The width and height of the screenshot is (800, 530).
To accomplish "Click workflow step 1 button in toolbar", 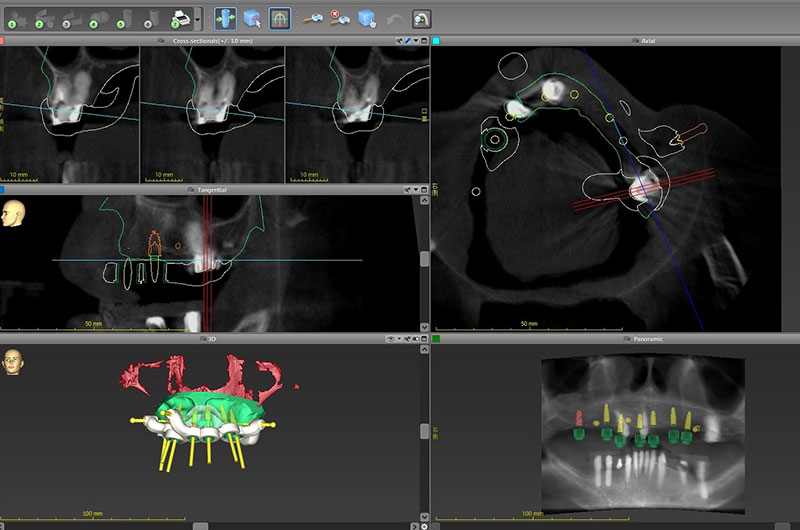I will pos(16,18).
